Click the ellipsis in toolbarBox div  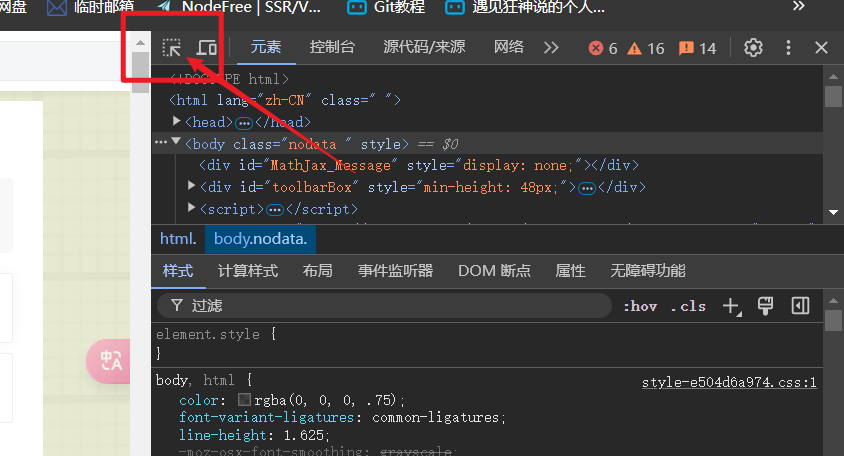coord(587,188)
